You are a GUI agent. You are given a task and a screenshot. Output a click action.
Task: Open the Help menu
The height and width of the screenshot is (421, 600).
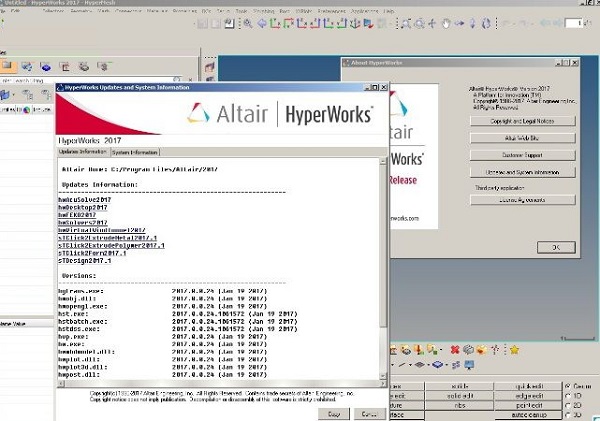point(389,11)
